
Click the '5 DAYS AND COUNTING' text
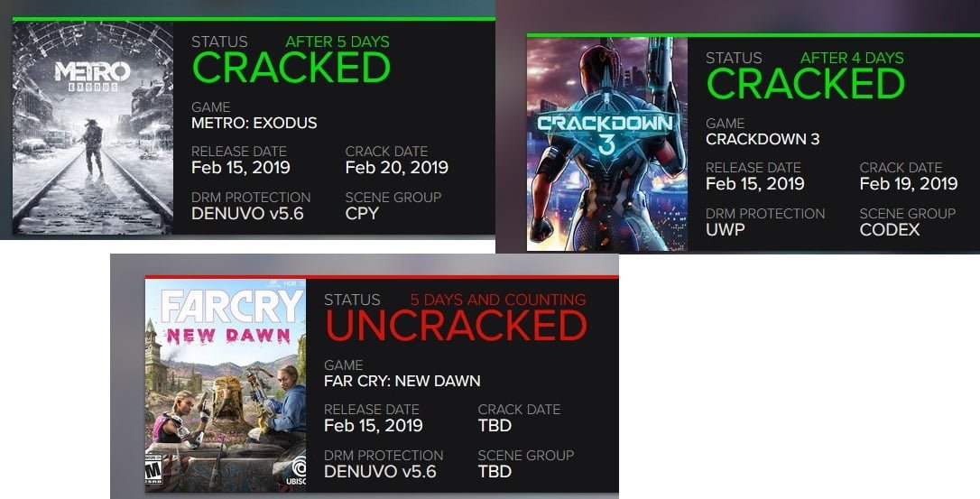coord(498,300)
